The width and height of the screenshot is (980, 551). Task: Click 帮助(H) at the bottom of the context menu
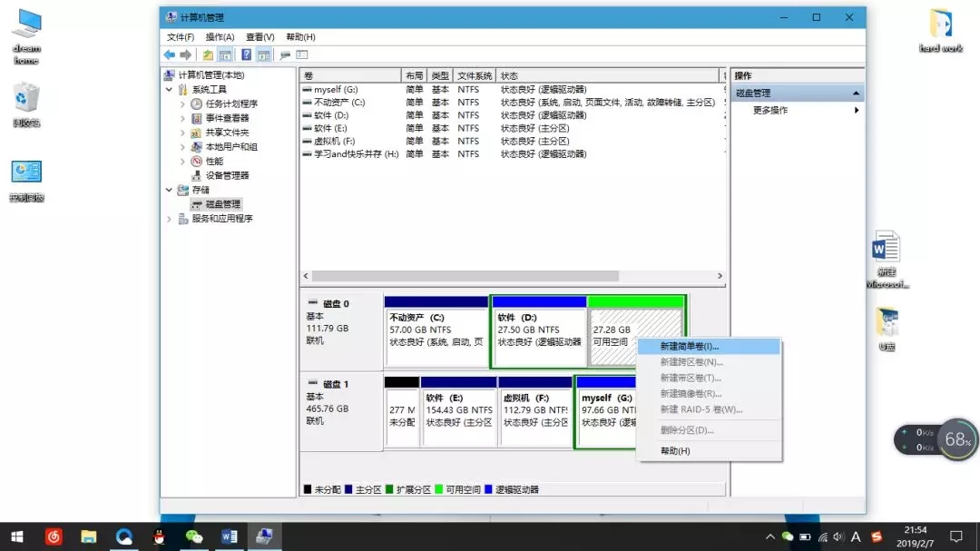coord(675,451)
